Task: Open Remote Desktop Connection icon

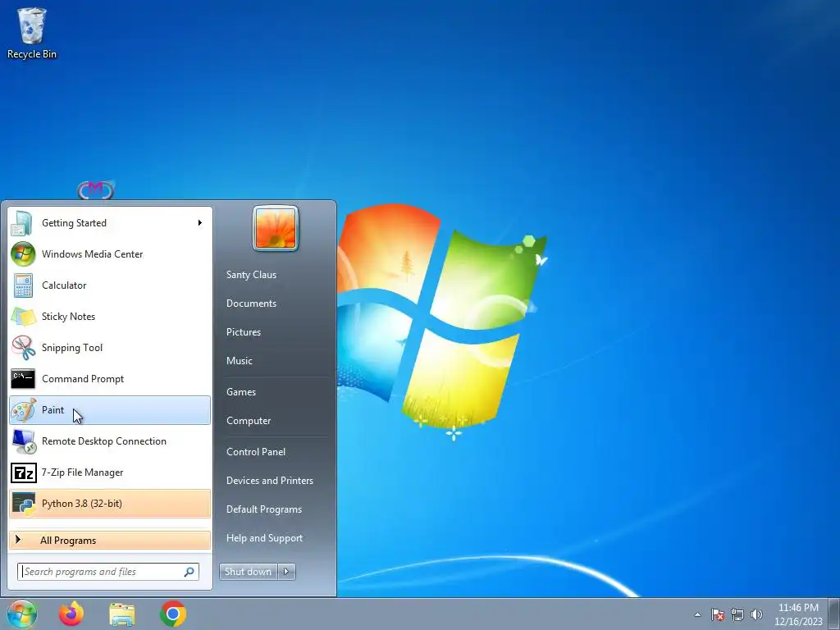Action: [x=24, y=441]
